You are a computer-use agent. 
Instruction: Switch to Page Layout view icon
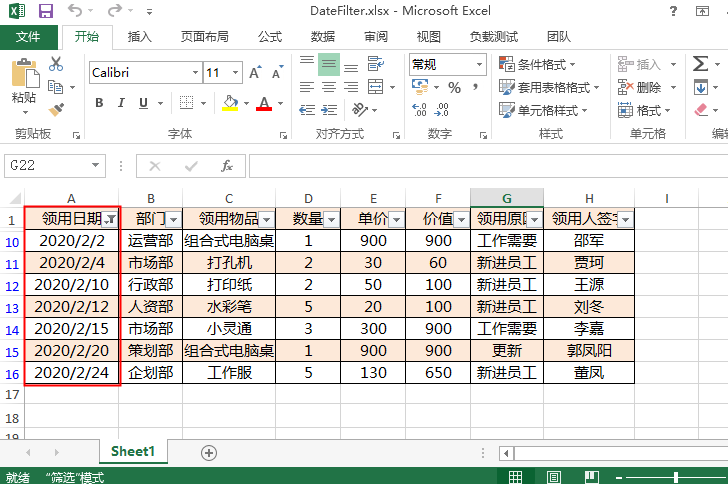click(x=553, y=477)
